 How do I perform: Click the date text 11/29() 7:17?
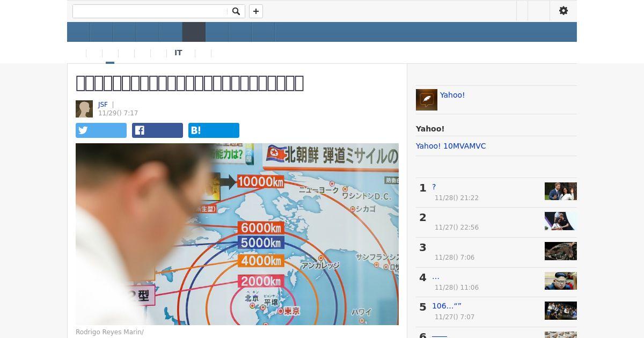[118, 113]
